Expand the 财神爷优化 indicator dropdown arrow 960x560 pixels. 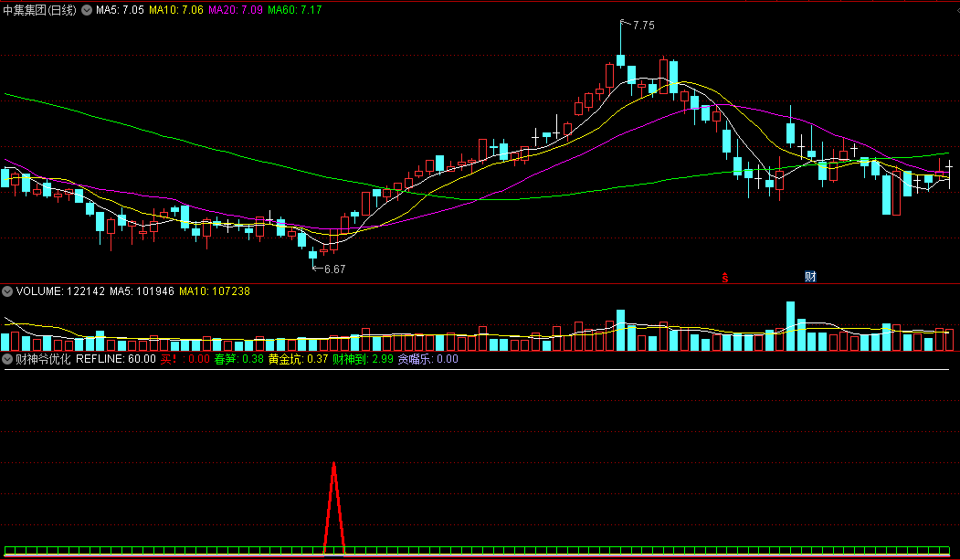pos(7,359)
